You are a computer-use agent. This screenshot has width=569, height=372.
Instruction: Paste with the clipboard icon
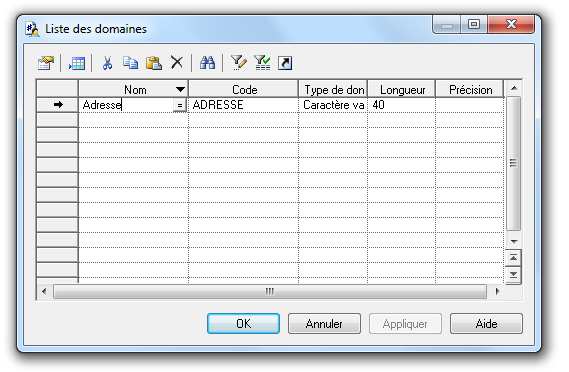coord(154,63)
